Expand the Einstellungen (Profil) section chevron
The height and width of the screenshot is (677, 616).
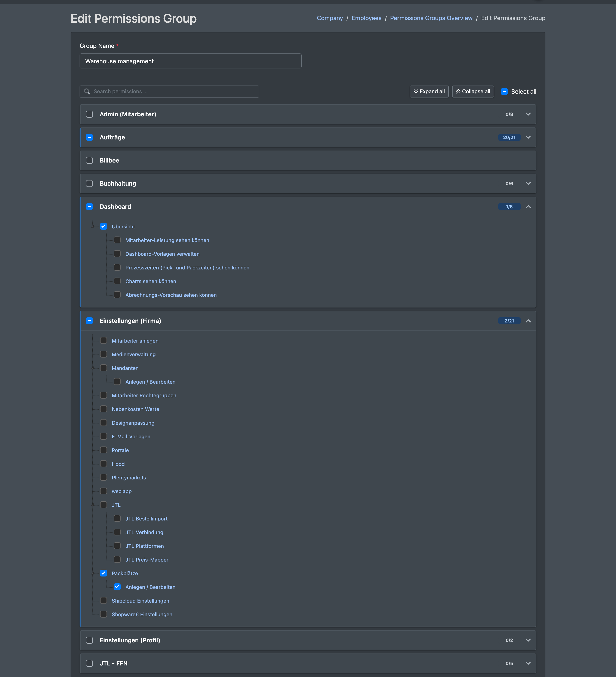[x=528, y=640]
